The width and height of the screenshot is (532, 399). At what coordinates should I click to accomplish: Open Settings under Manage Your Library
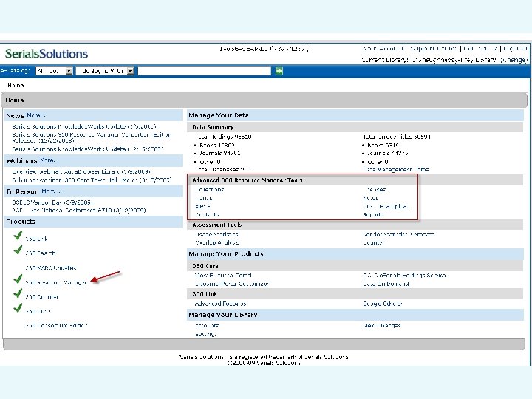pyautogui.click(x=205, y=334)
